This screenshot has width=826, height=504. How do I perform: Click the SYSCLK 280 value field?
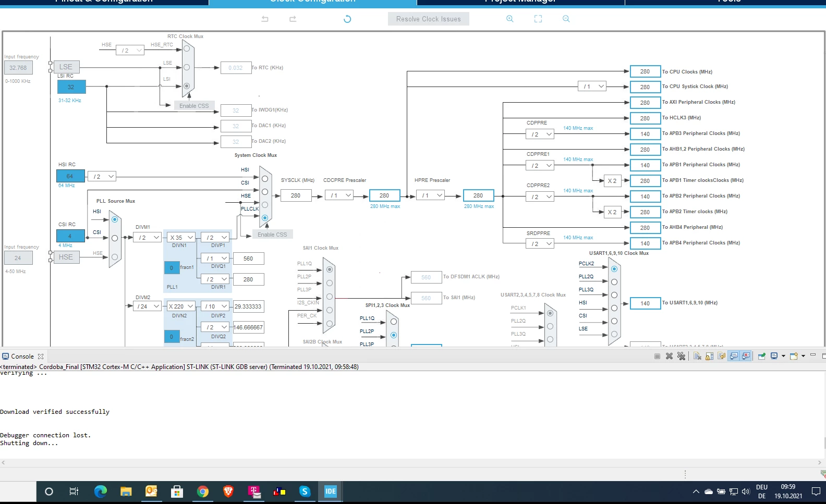(296, 195)
